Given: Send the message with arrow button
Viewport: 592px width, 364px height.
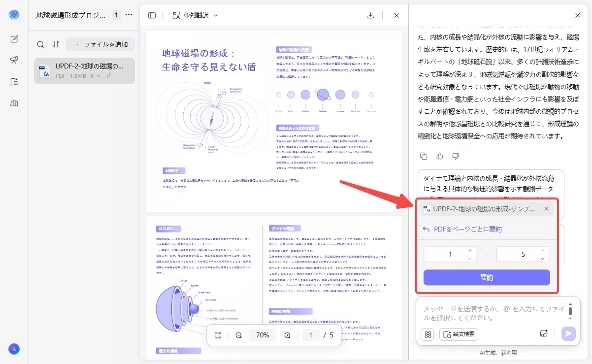Looking at the screenshot, I should [x=569, y=333].
